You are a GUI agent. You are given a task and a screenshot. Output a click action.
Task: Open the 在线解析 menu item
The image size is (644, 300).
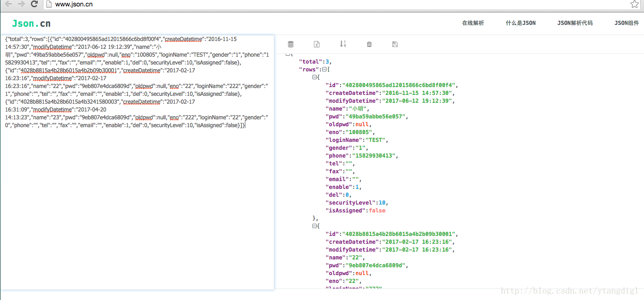coord(473,23)
